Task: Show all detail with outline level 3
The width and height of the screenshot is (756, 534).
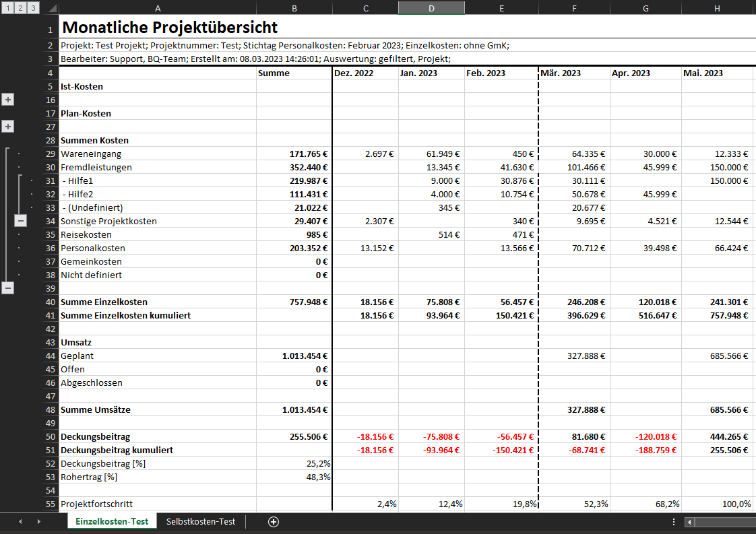Action: point(32,8)
